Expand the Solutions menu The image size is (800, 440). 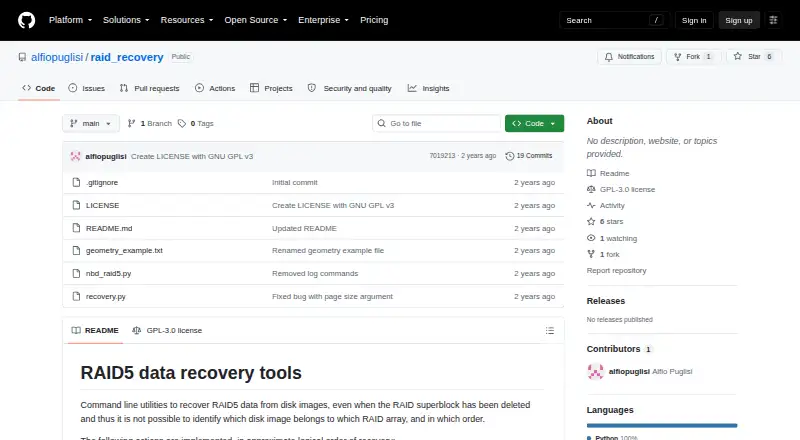(126, 20)
